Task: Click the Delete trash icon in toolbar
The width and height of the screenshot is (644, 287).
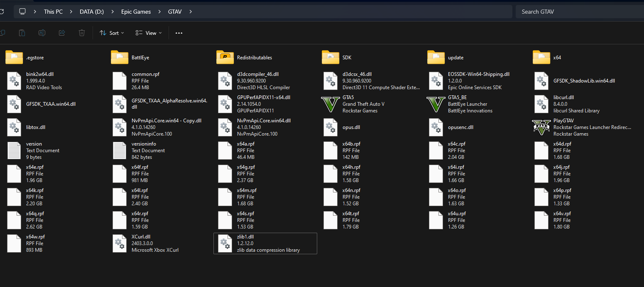Action: tap(82, 33)
